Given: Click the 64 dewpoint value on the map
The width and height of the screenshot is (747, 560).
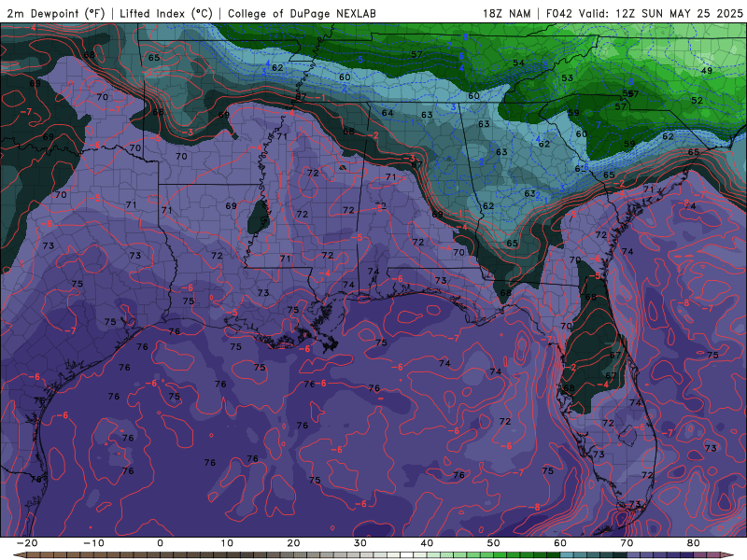Looking at the screenshot, I should [388, 113].
